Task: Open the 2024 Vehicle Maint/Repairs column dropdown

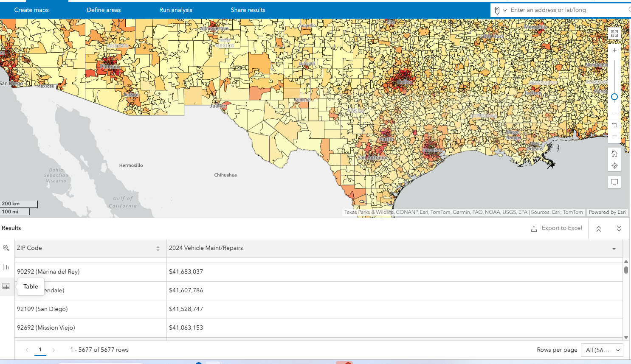Action: coord(614,249)
